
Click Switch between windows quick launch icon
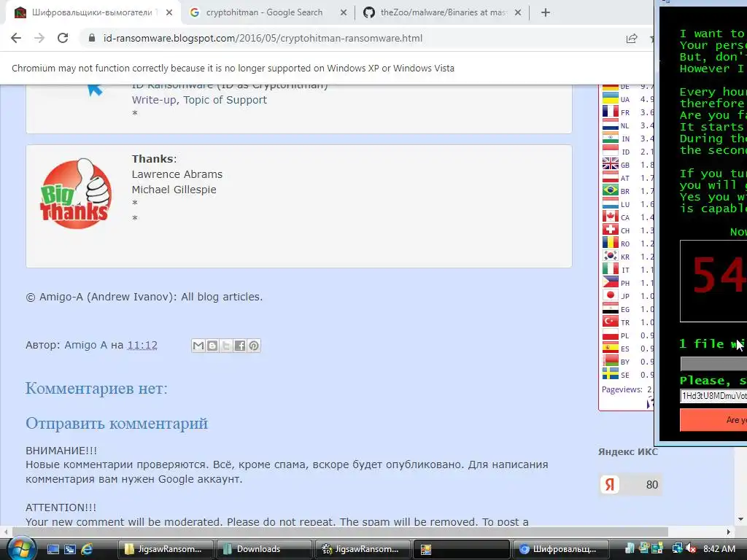point(69,550)
